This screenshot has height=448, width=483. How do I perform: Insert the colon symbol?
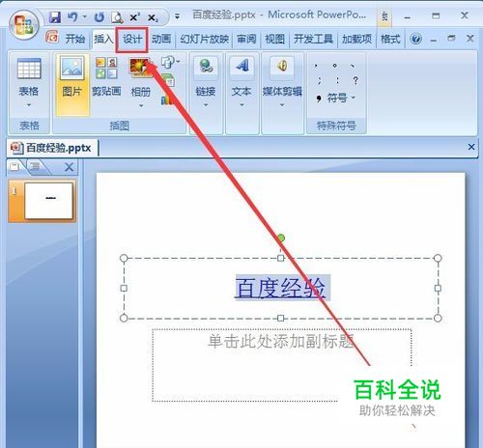(337, 80)
